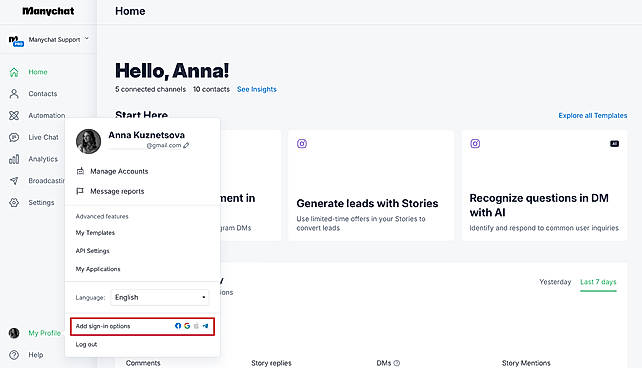Switch to the Yesterday tab
642x368 pixels.
[555, 282]
